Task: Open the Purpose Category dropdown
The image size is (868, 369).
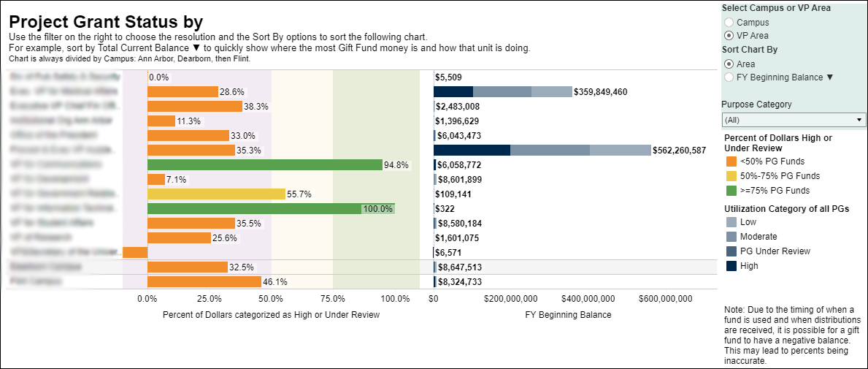Action: (794, 119)
